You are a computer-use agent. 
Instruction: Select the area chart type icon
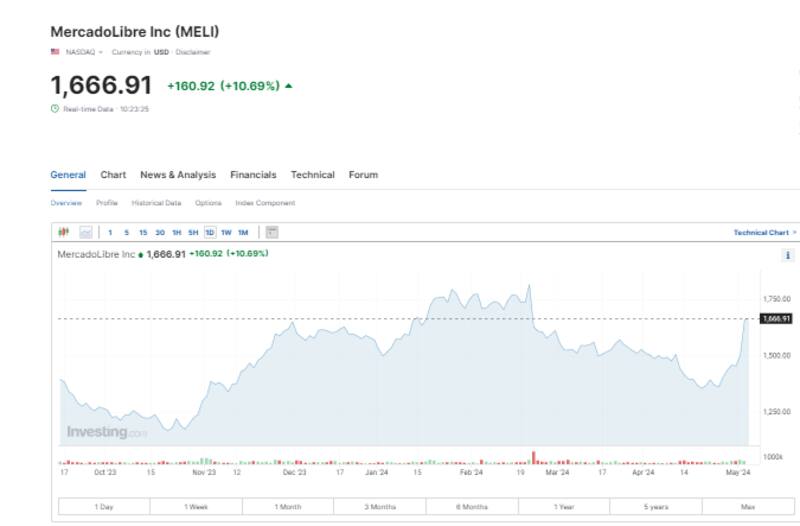coord(85,232)
